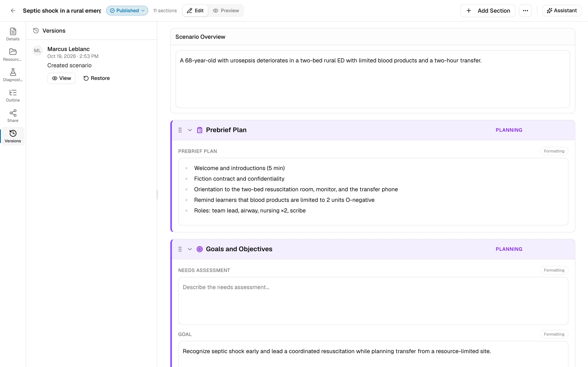588x367 pixels.
Task: Collapse the Prebrief Plan section
Action: pos(190,130)
